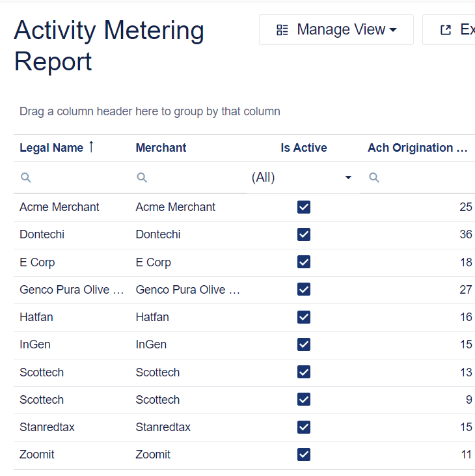The image size is (475, 476).
Task: Click the Export arrow icon
Action: pos(446,30)
